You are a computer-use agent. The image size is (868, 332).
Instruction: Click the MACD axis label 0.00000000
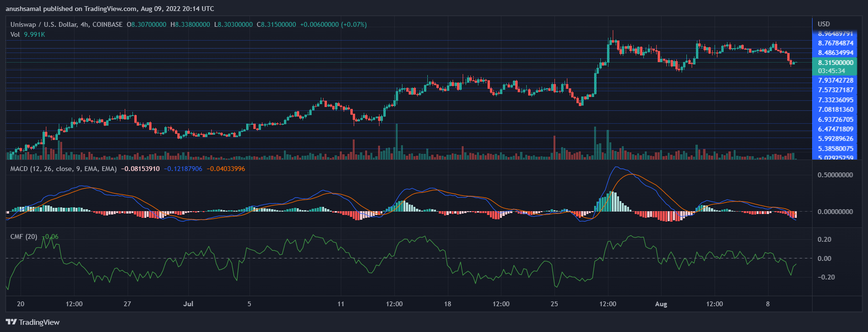coord(835,211)
